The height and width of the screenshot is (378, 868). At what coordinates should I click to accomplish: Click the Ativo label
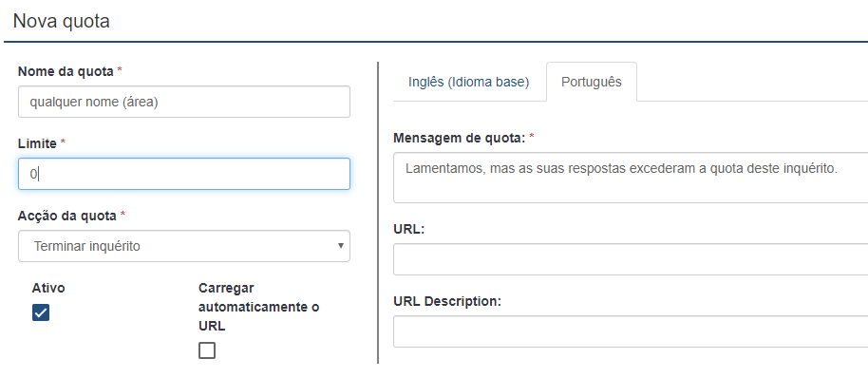(x=48, y=289)
